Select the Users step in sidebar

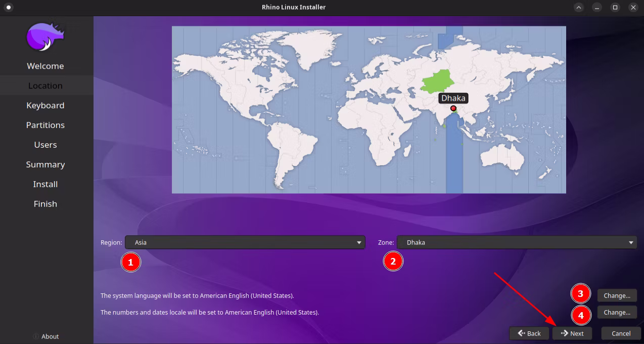click(45, 145)
